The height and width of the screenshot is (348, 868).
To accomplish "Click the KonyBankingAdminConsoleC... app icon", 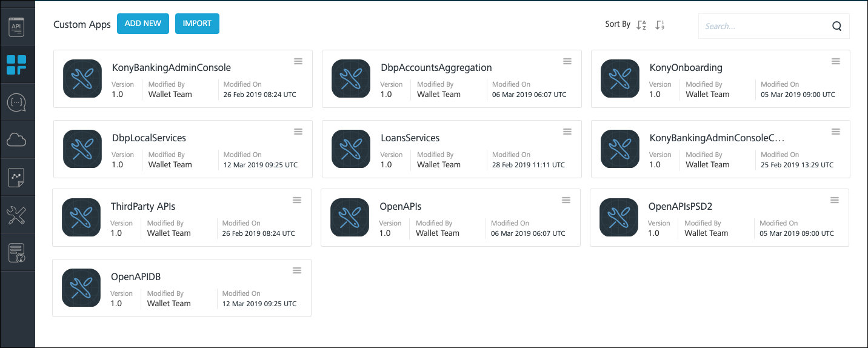I will coord(620,149).
